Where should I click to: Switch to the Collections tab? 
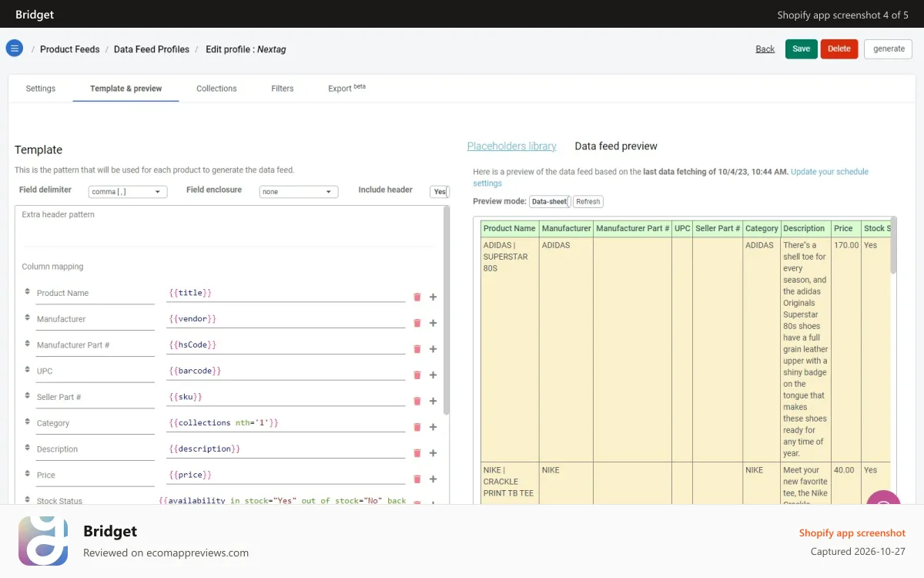pos(216,89)
